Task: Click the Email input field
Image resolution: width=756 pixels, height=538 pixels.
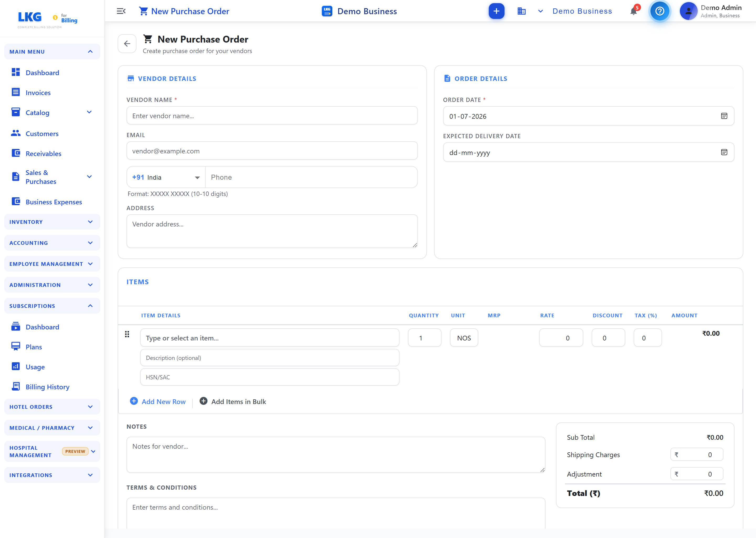Action: [x=272, y=151]
